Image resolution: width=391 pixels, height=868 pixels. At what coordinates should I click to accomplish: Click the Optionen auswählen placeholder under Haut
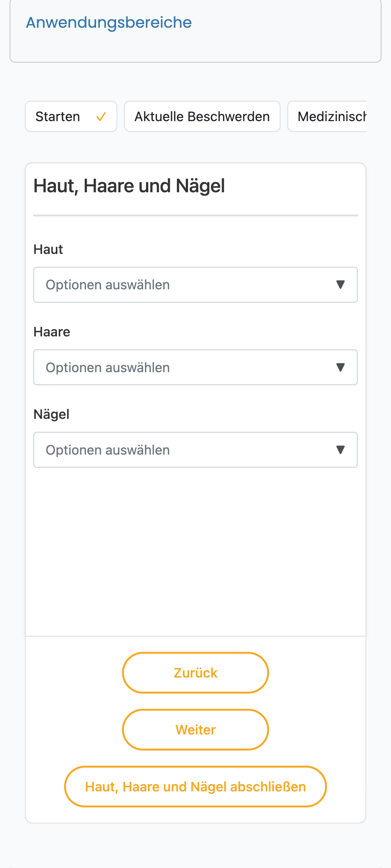[x=108, y=285]
